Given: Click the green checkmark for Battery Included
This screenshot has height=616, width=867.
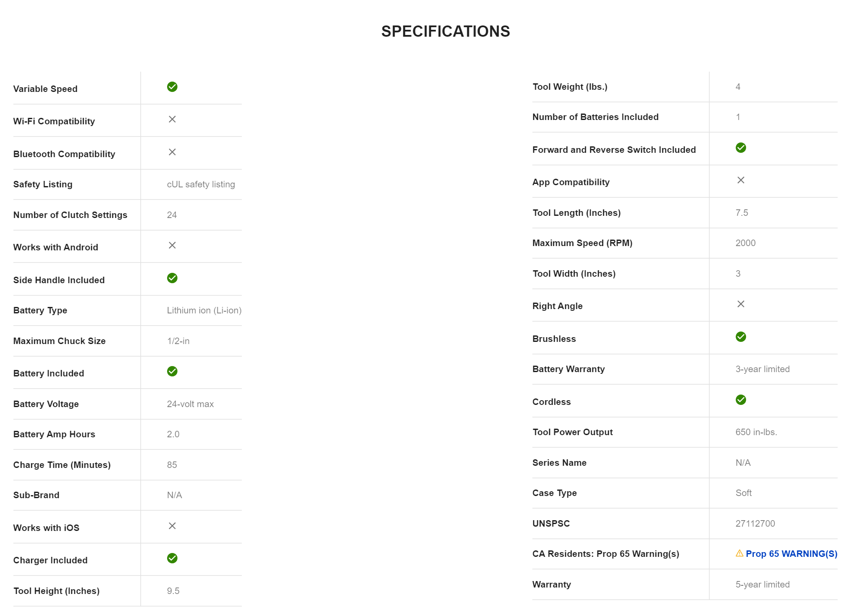Looking at the screenshot, I should tap(172, 371).
